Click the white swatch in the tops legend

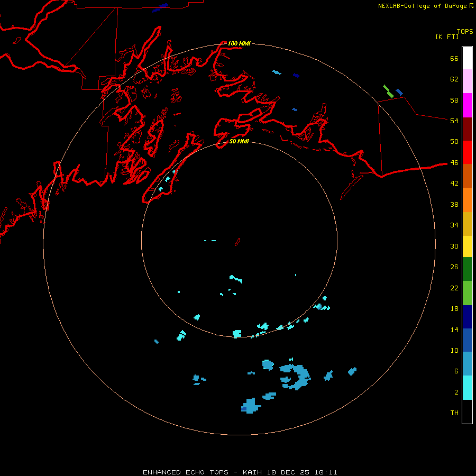(x=467, y=58)
